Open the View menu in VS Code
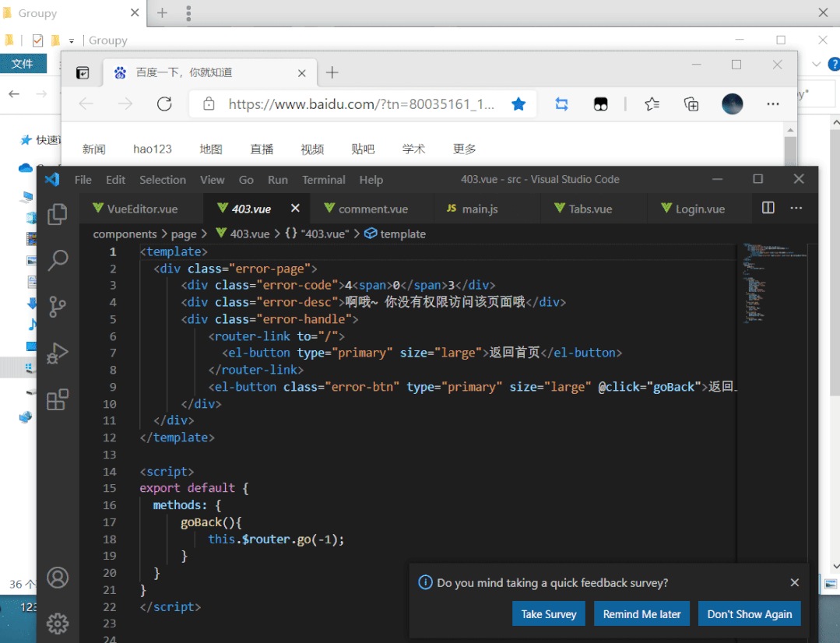This screenshot has height=643, width=840. tap(213, 180)
